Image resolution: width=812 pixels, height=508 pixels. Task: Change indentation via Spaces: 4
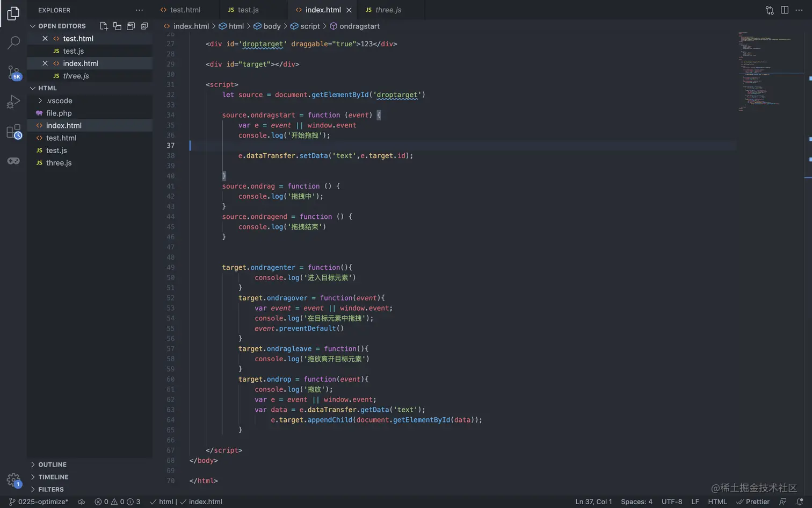point(636,502)
